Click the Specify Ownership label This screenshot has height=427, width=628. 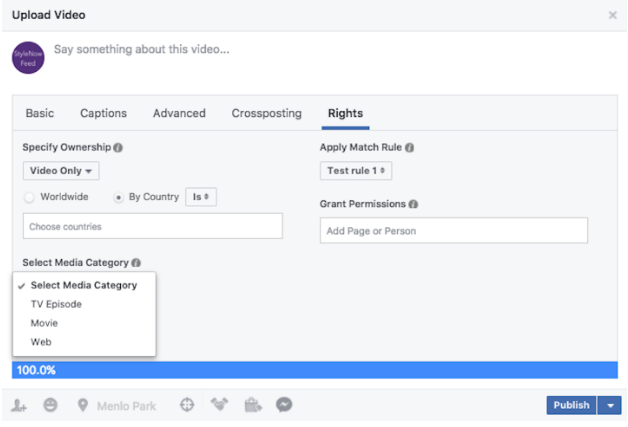pyautogui.click(x=66, y=147)
